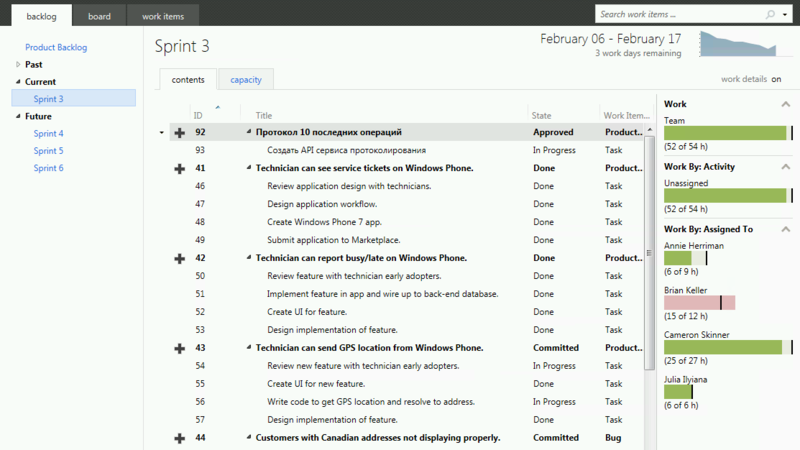Click the plus icon beside item 92
Screen dimensions: 800x450
(x=180, y=133)
